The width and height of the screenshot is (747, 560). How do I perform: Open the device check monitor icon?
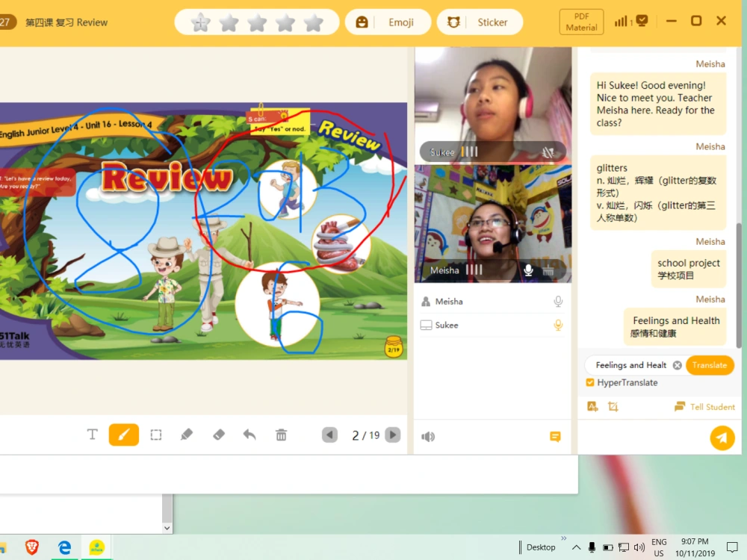click(642, 21)
